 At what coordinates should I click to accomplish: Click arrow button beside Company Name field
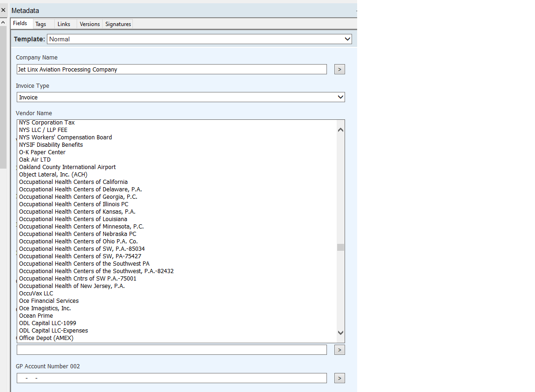(x=339, y=69)
